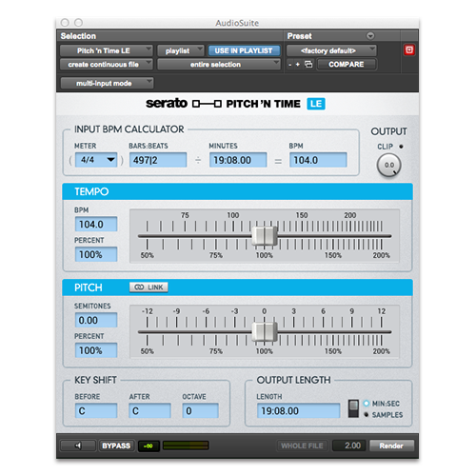Open the 4/4 meter dropdown
The image size is (476, 476).
96,160
